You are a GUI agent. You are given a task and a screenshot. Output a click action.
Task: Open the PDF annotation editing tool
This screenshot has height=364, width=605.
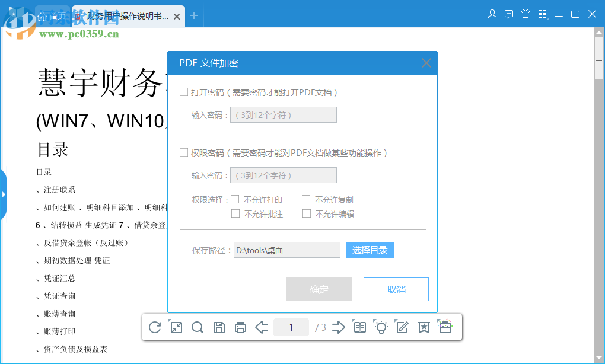pos(402,327)
